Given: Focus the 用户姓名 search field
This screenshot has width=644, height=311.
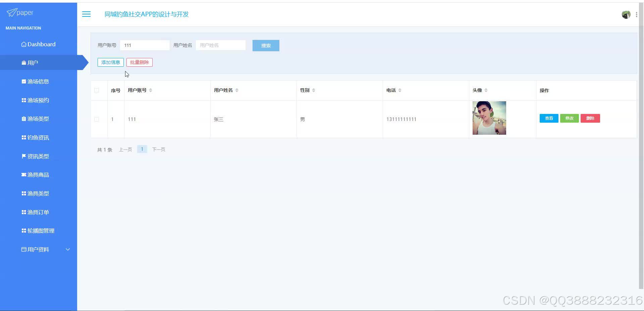Looking at the screenshot, I should tap(221, 45).
